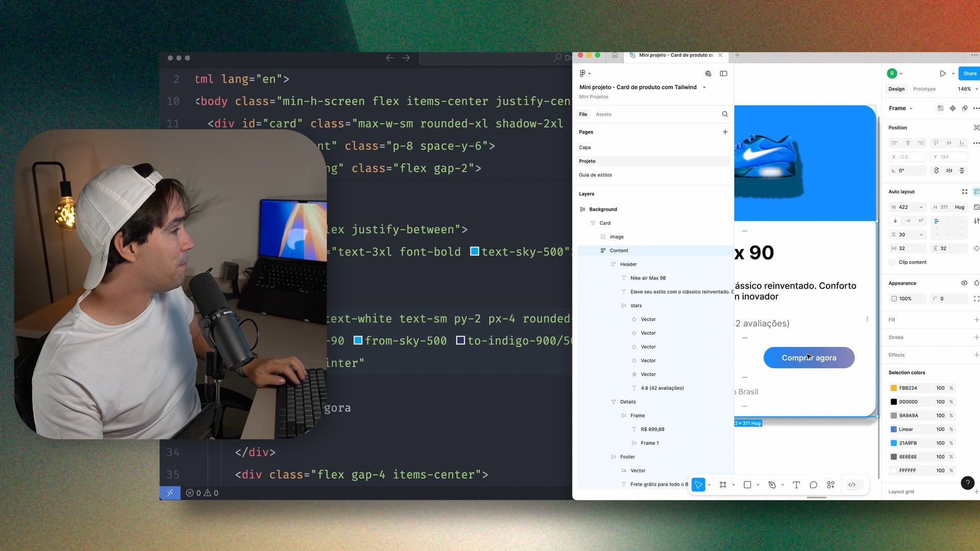Open the Guia de estilos page
This screenshot has height=551, width=980.
click(x=595, y=175)
